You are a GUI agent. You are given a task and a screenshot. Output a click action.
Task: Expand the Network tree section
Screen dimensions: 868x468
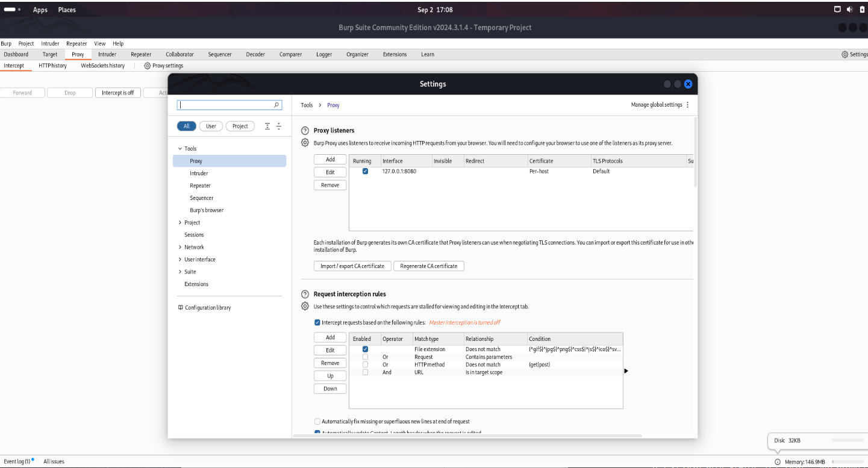(x=180, y=248)
